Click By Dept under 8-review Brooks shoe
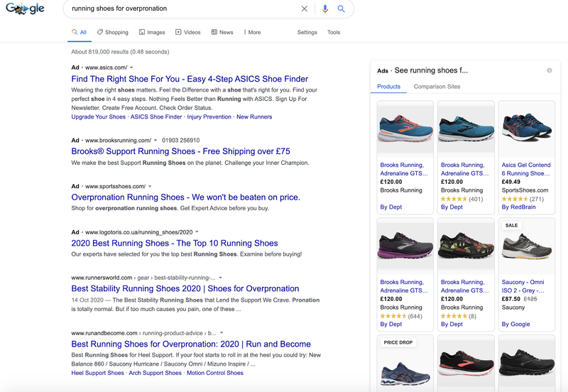Viewport: 568px width, 392px height. 452,324
